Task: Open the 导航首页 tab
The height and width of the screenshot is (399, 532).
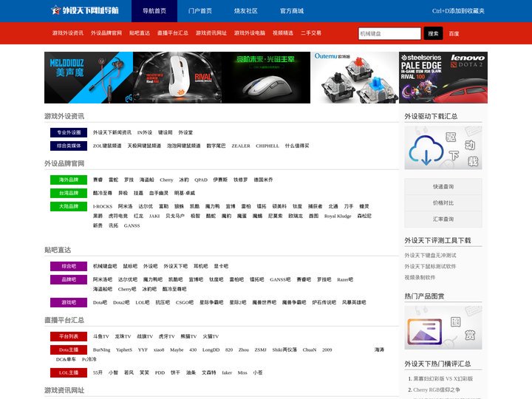Action: click(x=154, y=11)
